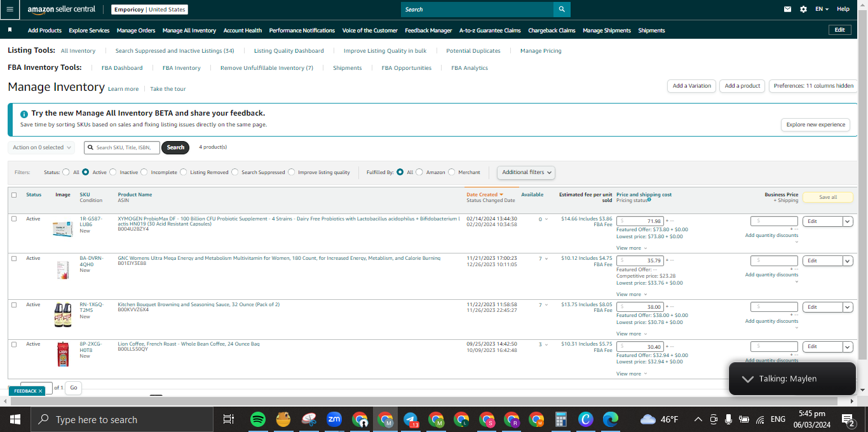
Task: Choose the Inactive status radio button
Action: (x=113, y=172)
